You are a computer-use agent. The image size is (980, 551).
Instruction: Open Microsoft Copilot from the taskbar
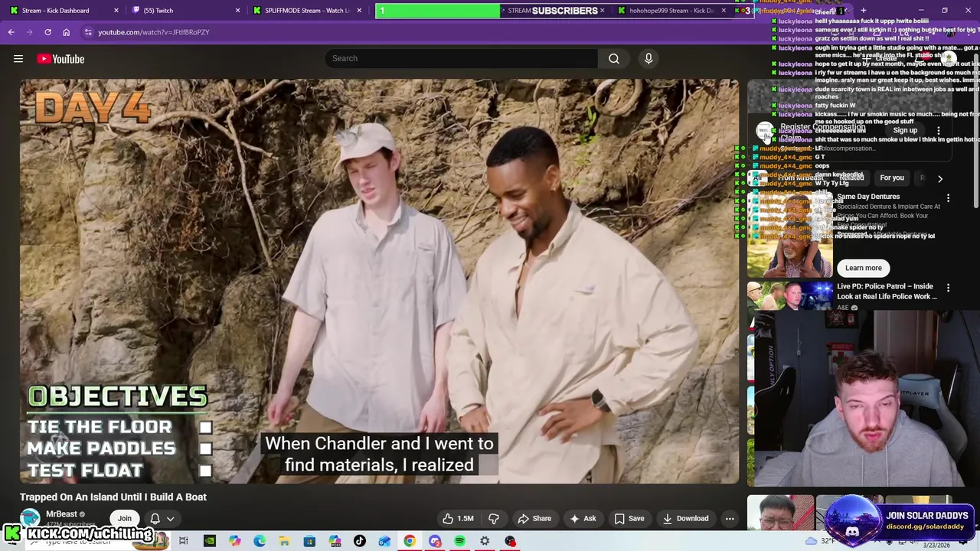pyautogui.click(x=234, y=541)
